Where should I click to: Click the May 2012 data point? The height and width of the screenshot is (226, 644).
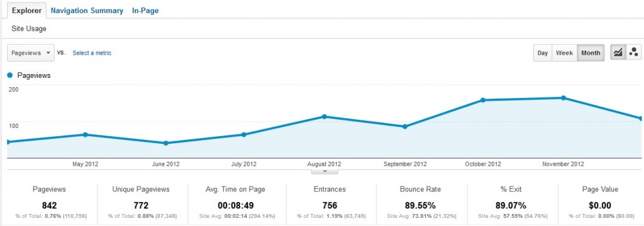[85, 134]
